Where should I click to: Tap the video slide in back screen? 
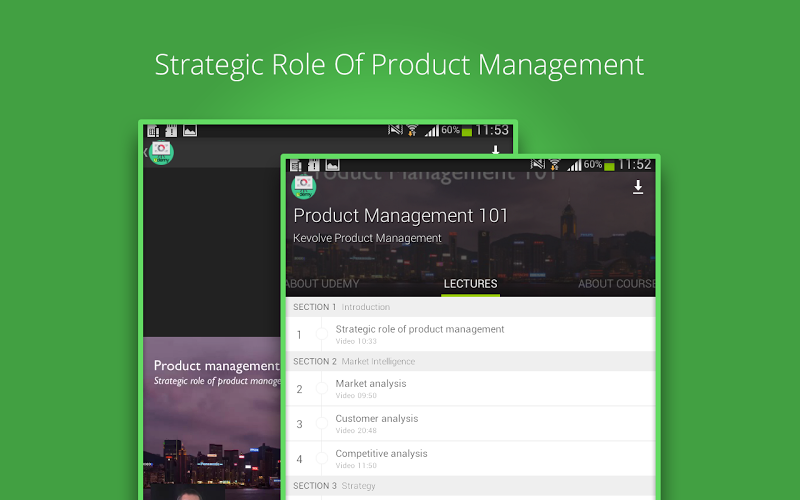tap(212, 418)
